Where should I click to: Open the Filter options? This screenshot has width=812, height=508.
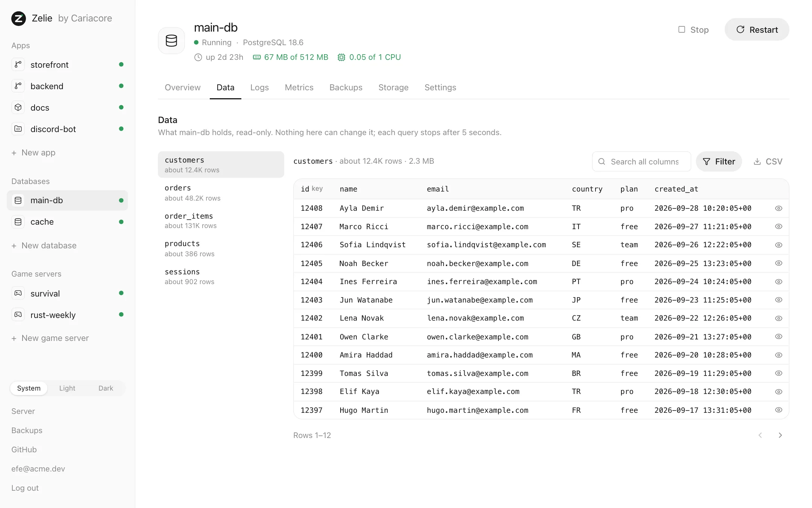point(719,162)
